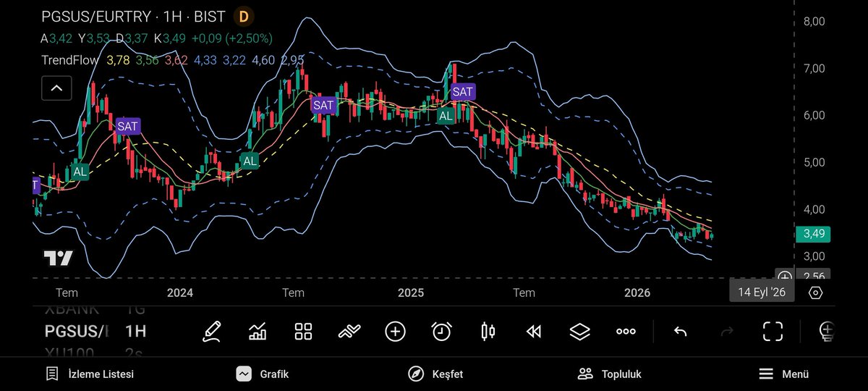
Task: Open the indicators chart icon
Action: click(x=258, y=332)
